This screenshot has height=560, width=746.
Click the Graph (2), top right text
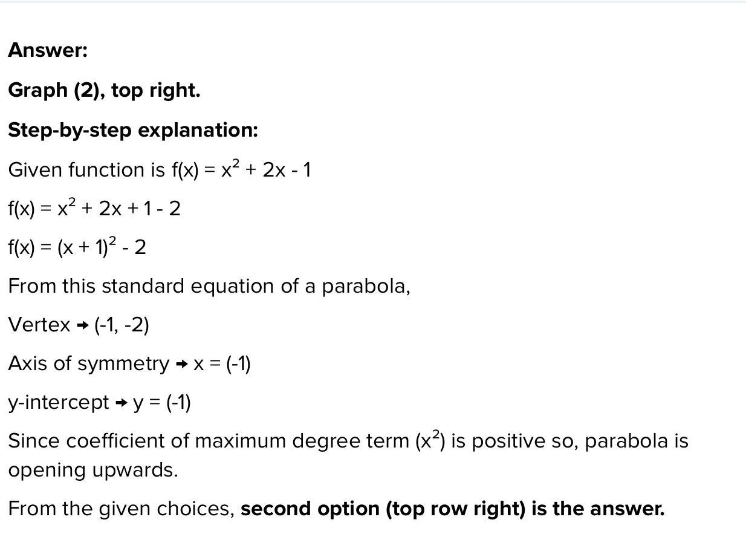click(104, 90)
